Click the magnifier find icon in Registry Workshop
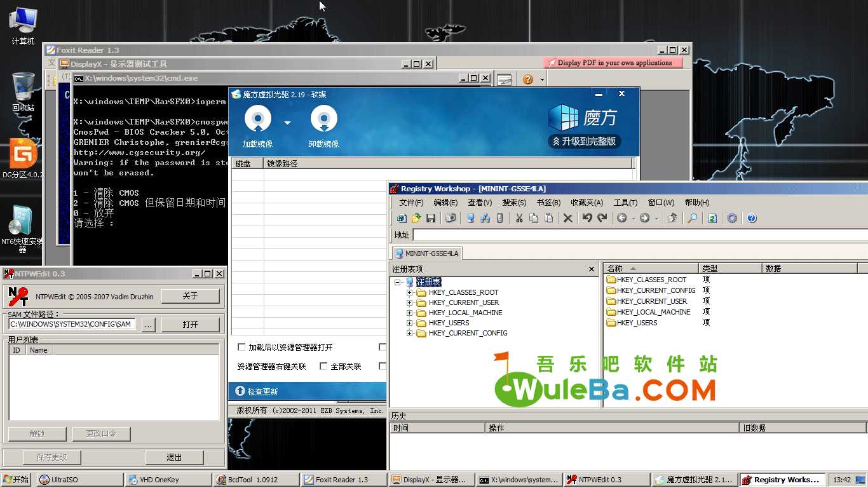Viewport: 868px width, 488px height. coord(693,218)
